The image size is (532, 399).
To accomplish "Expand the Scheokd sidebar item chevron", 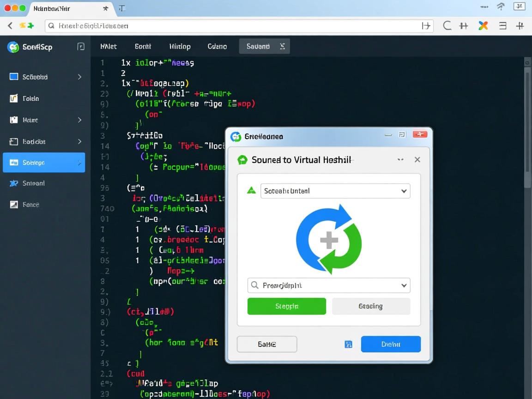I will tap(79, 77).
